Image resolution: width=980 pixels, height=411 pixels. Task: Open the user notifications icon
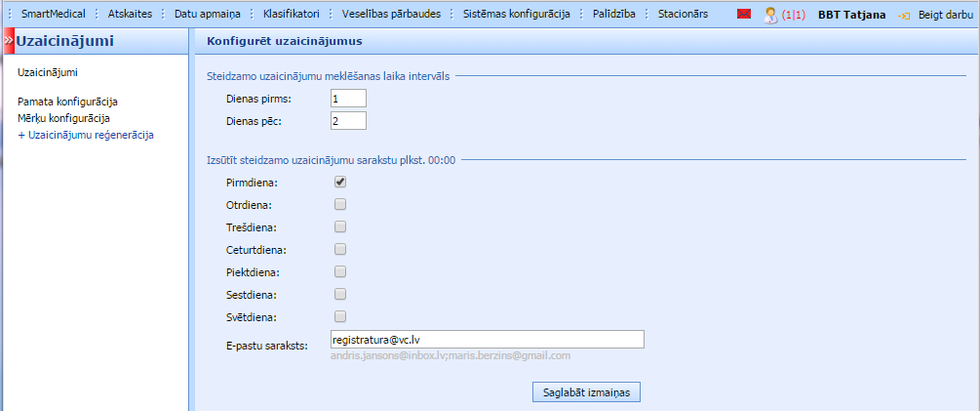point(770,15)
